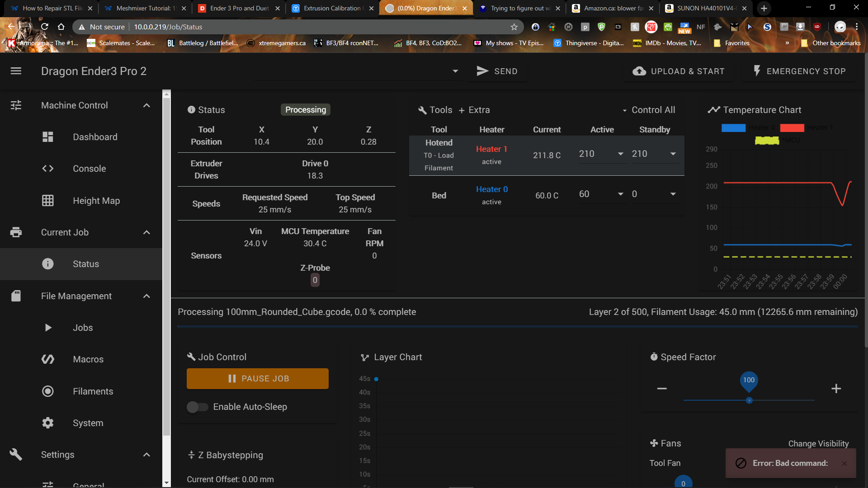The image size is (868, 488).
Task: Decrease speed factor with minus icon
Action: pos(662,389)
